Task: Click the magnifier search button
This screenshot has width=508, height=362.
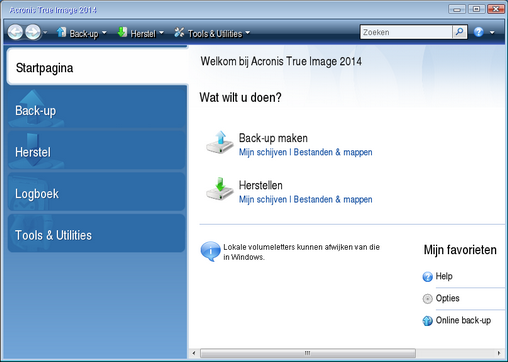Action: point(460,32)
